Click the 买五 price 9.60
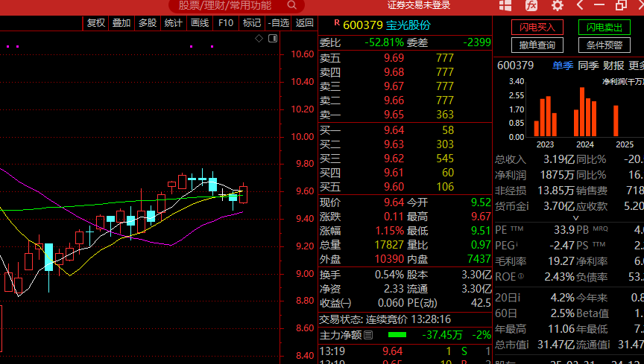This screenshot has height=364, width=644. click(x=394, y=187)
